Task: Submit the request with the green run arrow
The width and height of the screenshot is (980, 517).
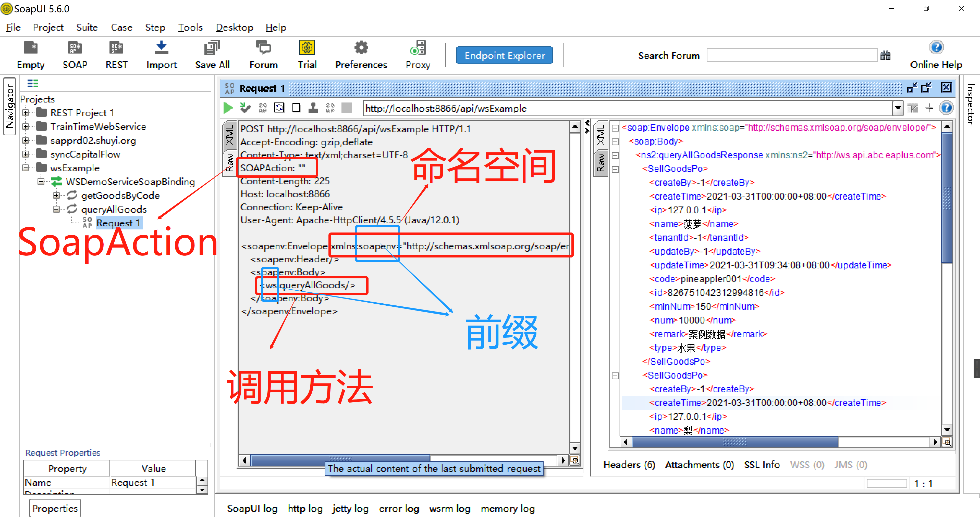Action: click(228, 108)
